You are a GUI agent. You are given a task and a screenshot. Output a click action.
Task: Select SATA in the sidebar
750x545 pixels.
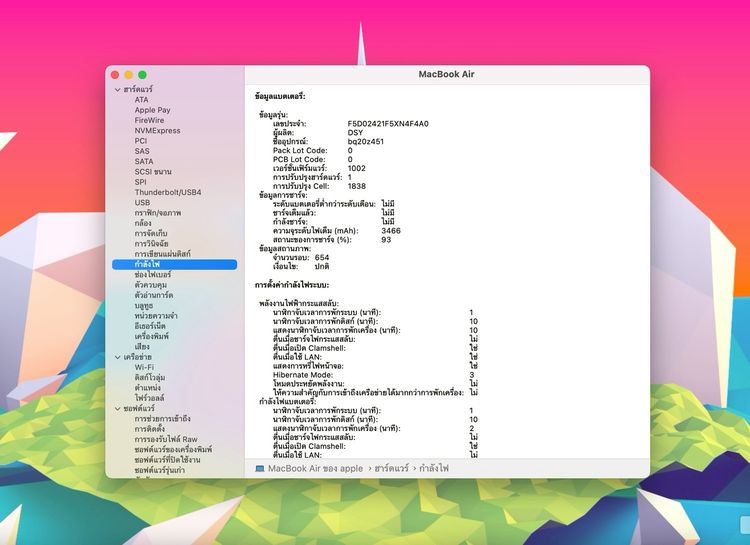(143, 161)
